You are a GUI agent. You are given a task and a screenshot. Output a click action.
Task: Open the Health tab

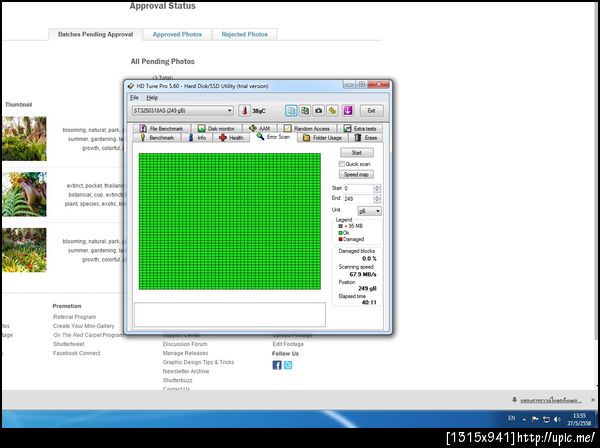point(231,138)
